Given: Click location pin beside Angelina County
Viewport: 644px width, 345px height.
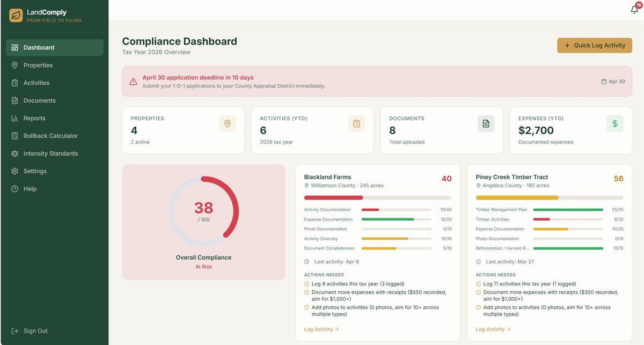Looking at the screenshot, I should click(478, 186).
